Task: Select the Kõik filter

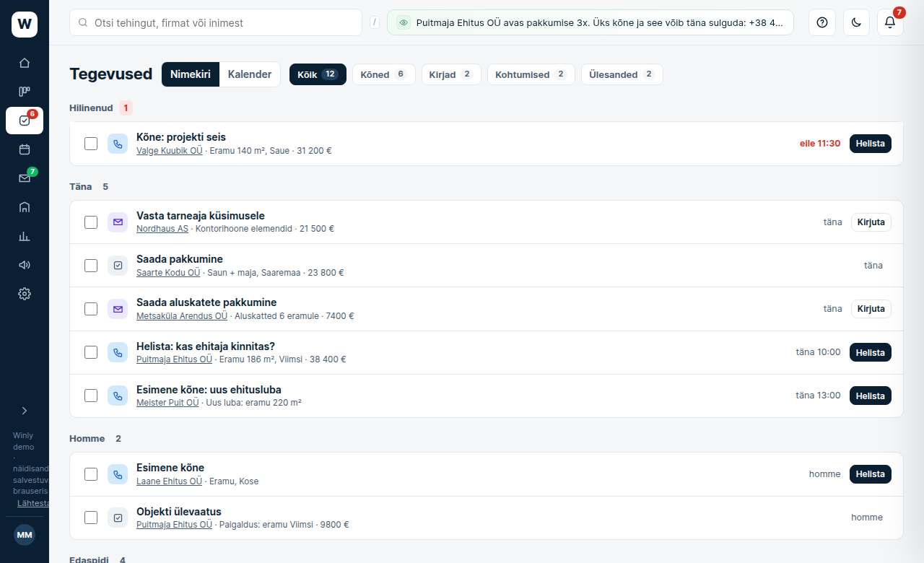Action: point(318,74)
